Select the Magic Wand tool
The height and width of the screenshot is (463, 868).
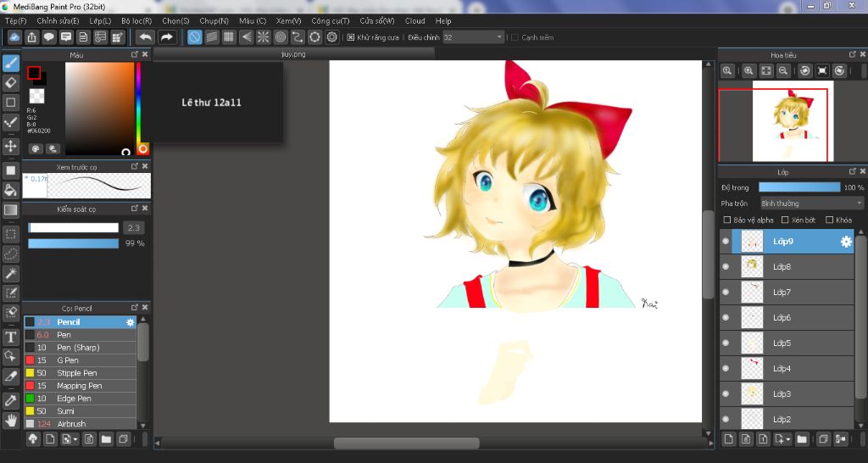click(10, 274)
